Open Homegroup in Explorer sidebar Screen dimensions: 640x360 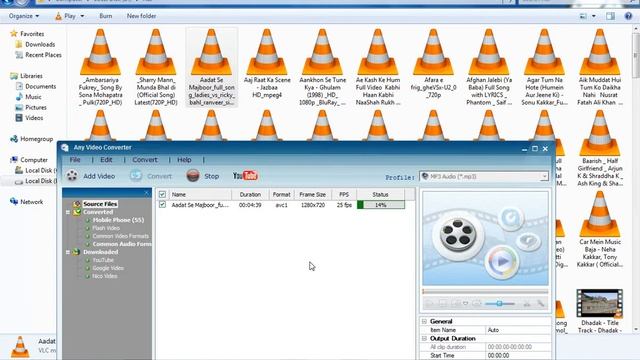point(37,139)
